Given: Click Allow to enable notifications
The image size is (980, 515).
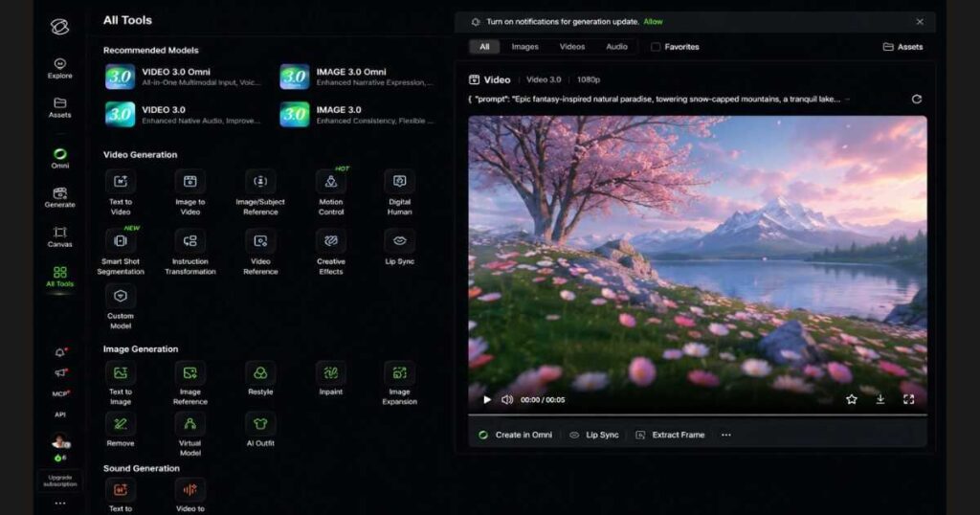Looking at the screenshot, I should click(x=653, y=22).
